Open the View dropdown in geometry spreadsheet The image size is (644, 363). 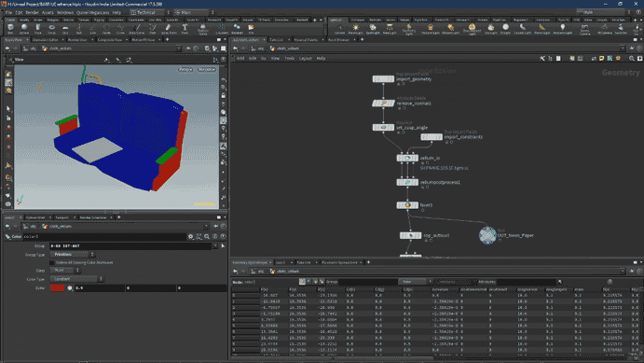pyautogui.click(x=415, y=282)
